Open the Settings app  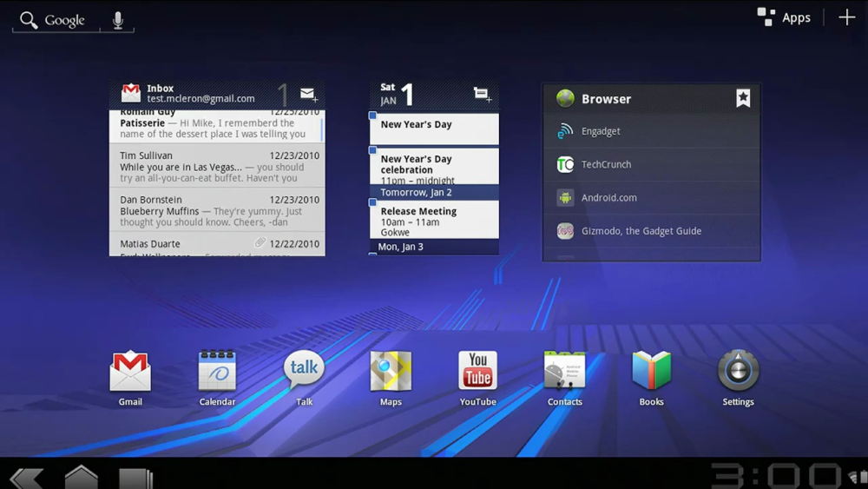pos(738,372)
